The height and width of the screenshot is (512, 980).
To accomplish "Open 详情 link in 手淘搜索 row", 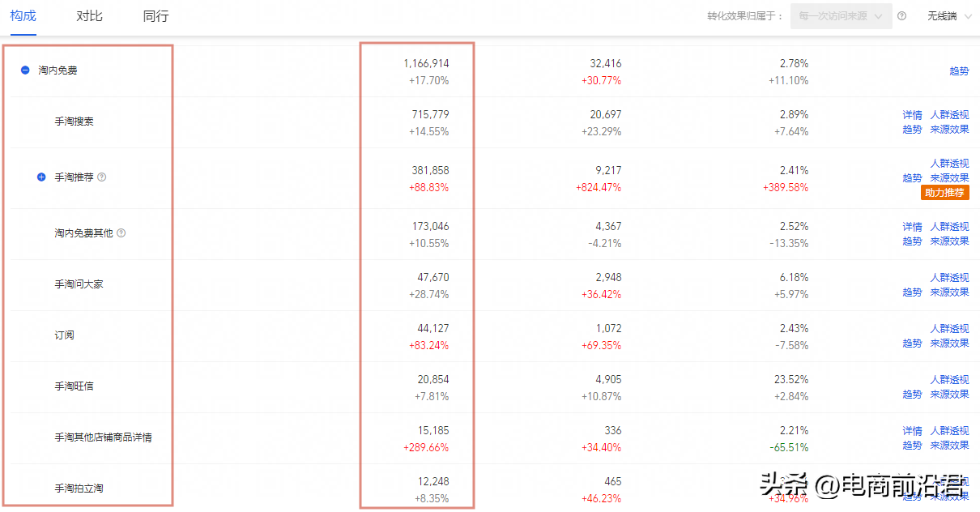I will tap(912, 115).
